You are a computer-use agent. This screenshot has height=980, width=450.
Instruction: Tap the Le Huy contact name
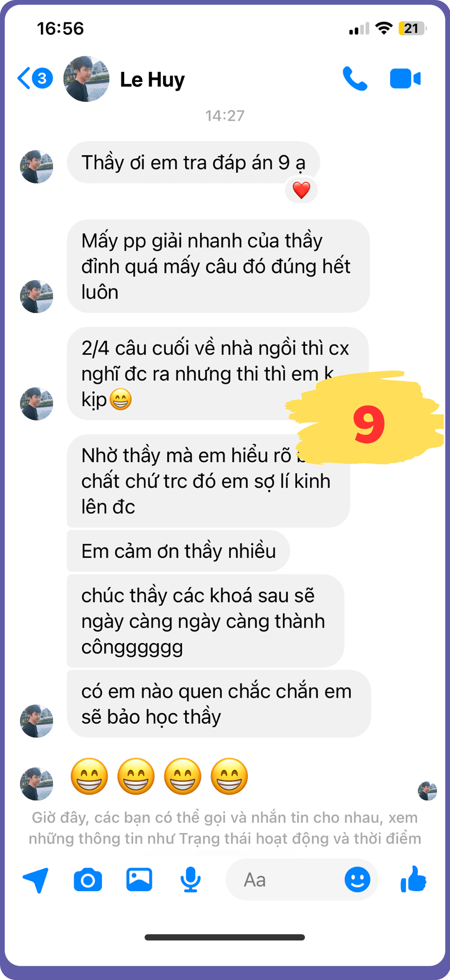coord(152,80)
